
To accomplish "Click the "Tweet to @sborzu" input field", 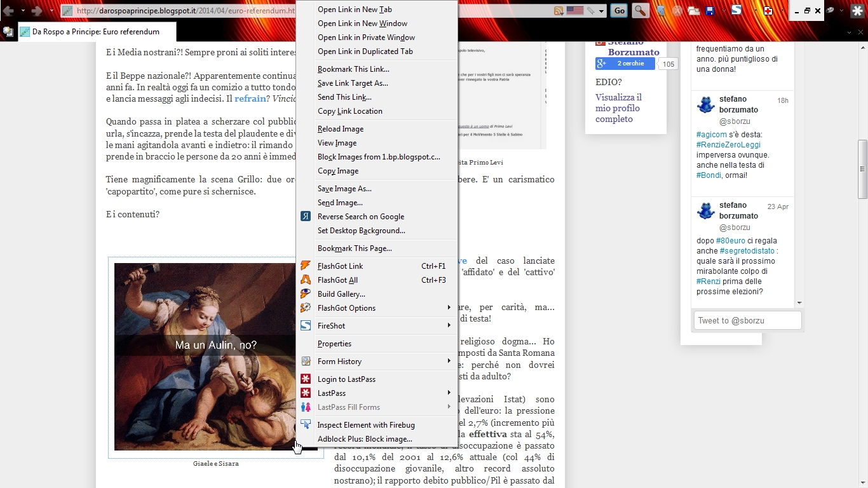I will coord(747,320).
